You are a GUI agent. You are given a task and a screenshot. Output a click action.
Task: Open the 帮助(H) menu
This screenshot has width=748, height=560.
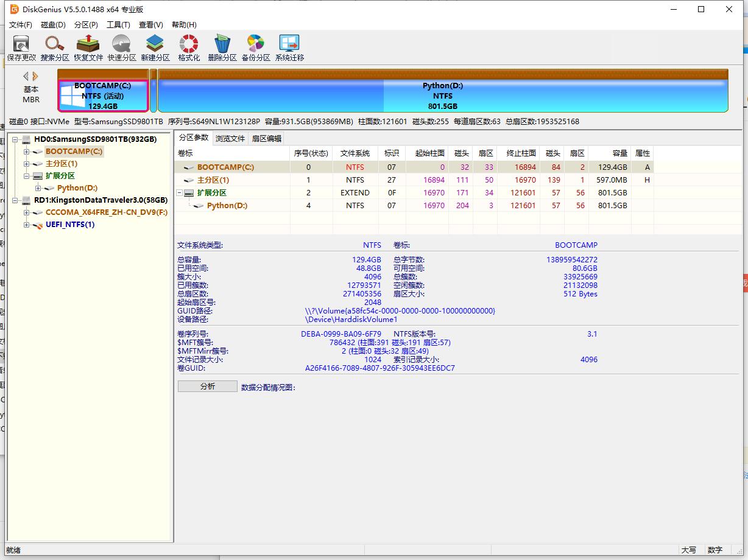pyautogui.click(x=184, y=25)
